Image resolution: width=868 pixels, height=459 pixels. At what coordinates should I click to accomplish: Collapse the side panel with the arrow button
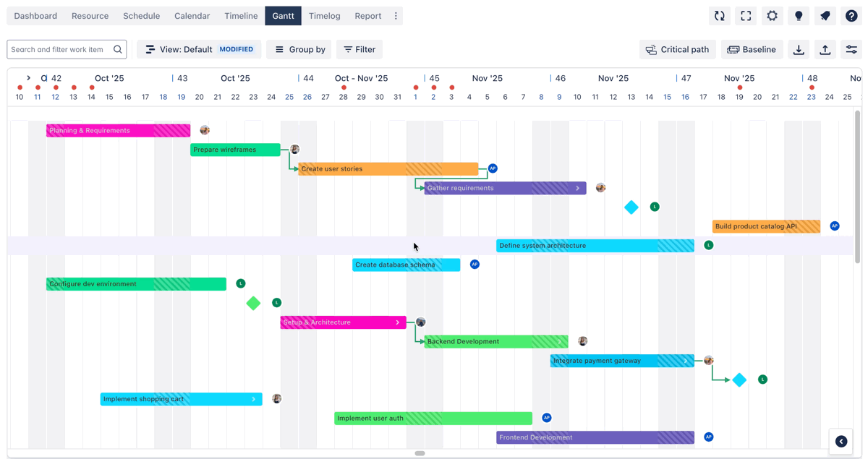tap(841, 442)
